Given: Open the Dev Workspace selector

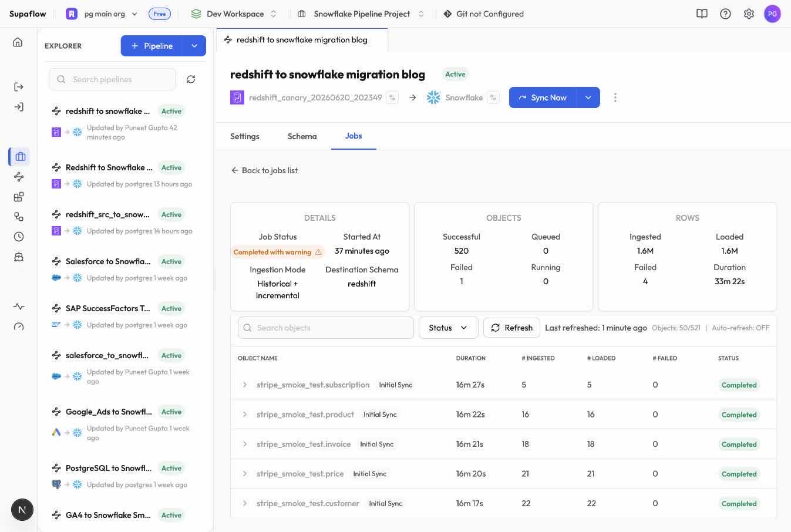Looking at the screenshot, I should (234, 14).
